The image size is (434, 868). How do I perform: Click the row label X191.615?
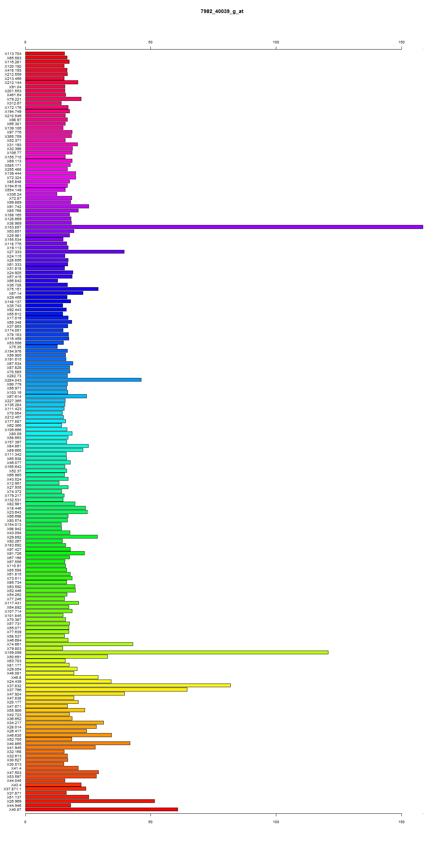click(x=13, y=359)
